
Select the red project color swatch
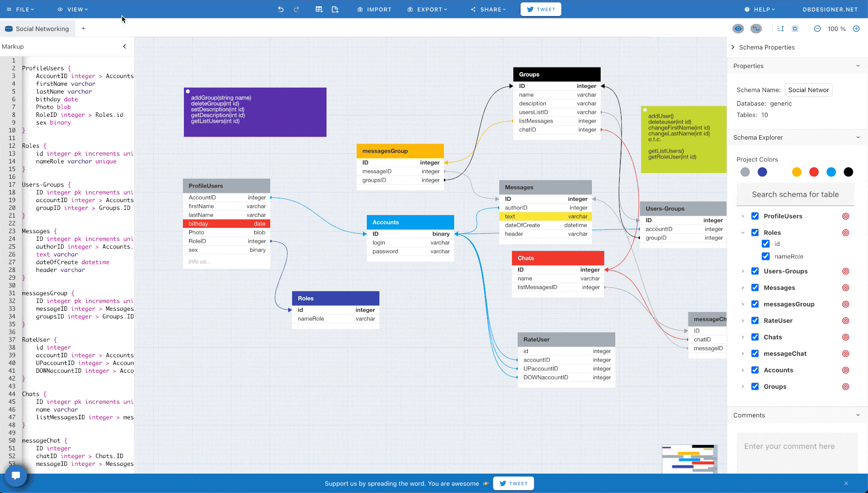tap(814, 172)
